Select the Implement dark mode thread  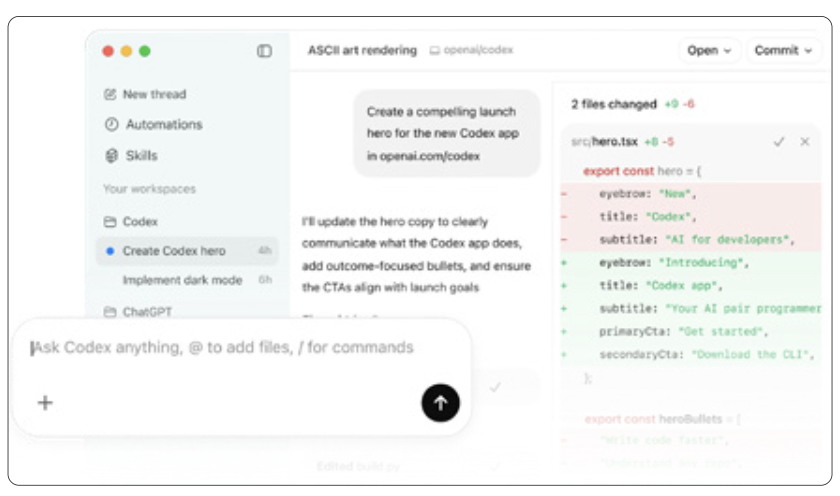(x=182, y=280)
